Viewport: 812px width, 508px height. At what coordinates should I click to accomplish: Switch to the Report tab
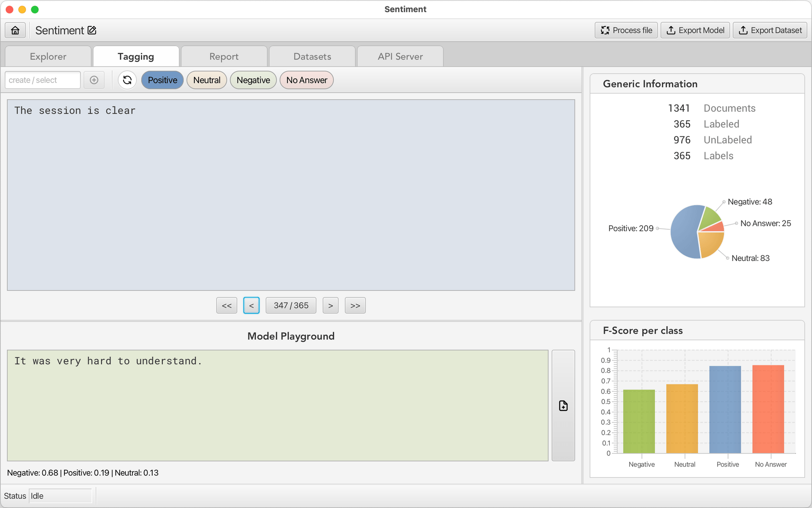[224, 56]
